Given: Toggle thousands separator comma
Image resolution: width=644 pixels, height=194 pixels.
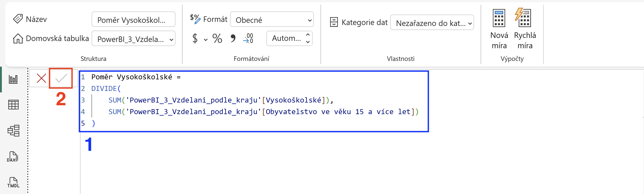Looking at the screenshot, I should point(233,38).
